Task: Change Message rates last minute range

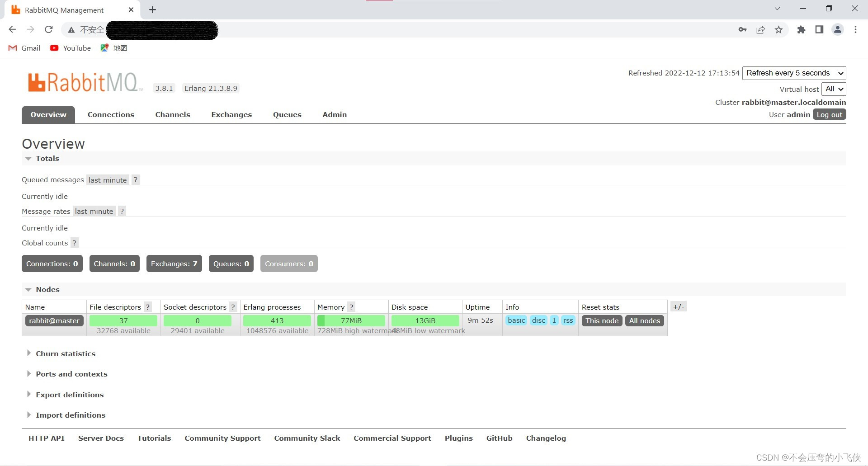Action: point(94,211)
